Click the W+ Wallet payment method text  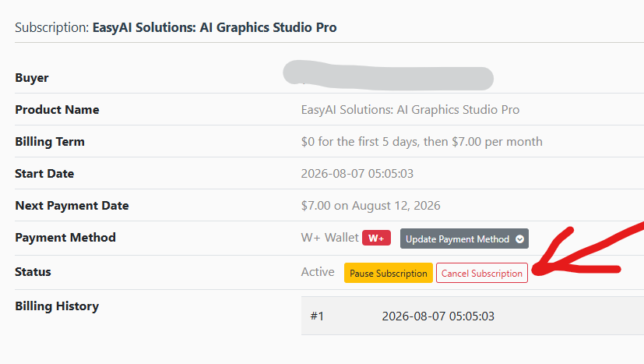(x=330, y=237)
